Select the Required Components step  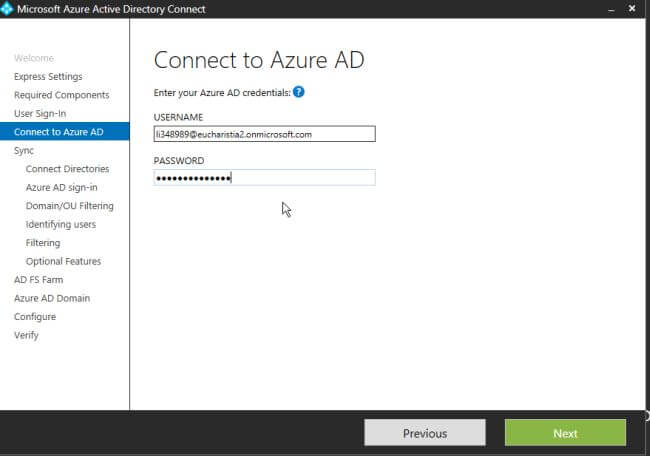click(62, 95)
